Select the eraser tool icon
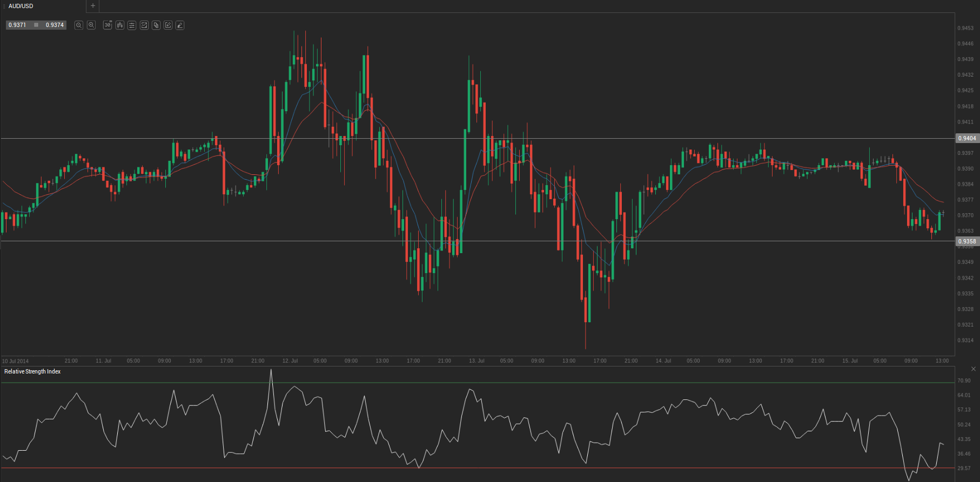The image size is (980, 482). tap(180, 25)
